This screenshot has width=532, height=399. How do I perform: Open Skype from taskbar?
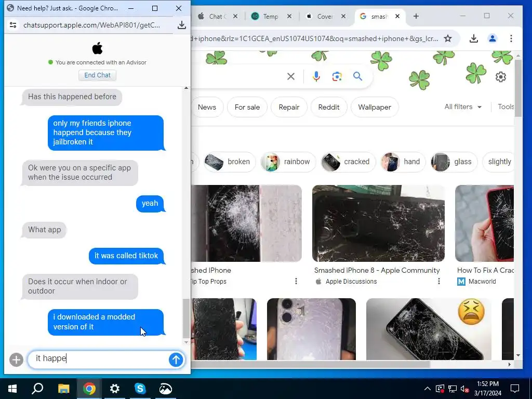tap(140, 389)
